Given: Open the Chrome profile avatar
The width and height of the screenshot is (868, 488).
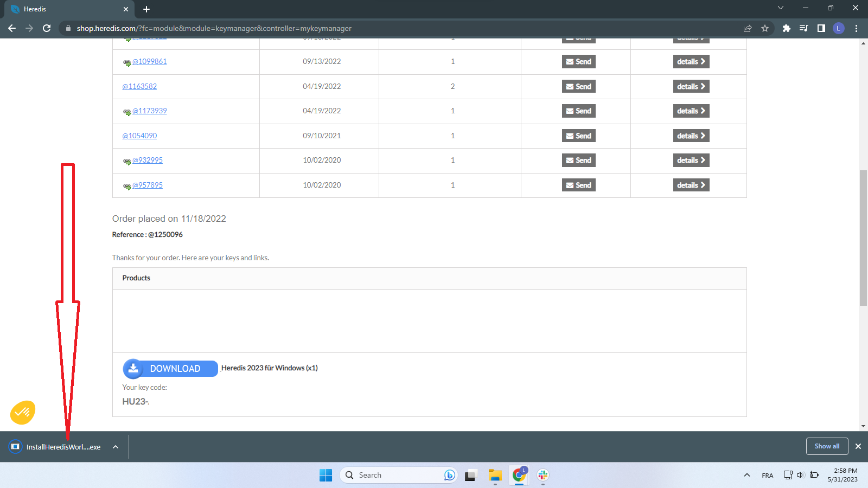Looking at the screenshot, I should pos(839,28).
